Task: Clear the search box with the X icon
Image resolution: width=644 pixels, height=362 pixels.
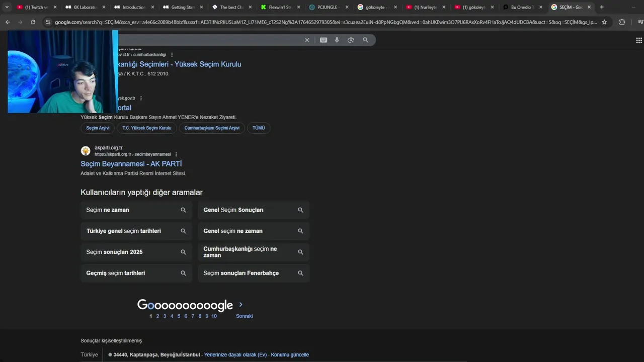Action: (307, 40)
